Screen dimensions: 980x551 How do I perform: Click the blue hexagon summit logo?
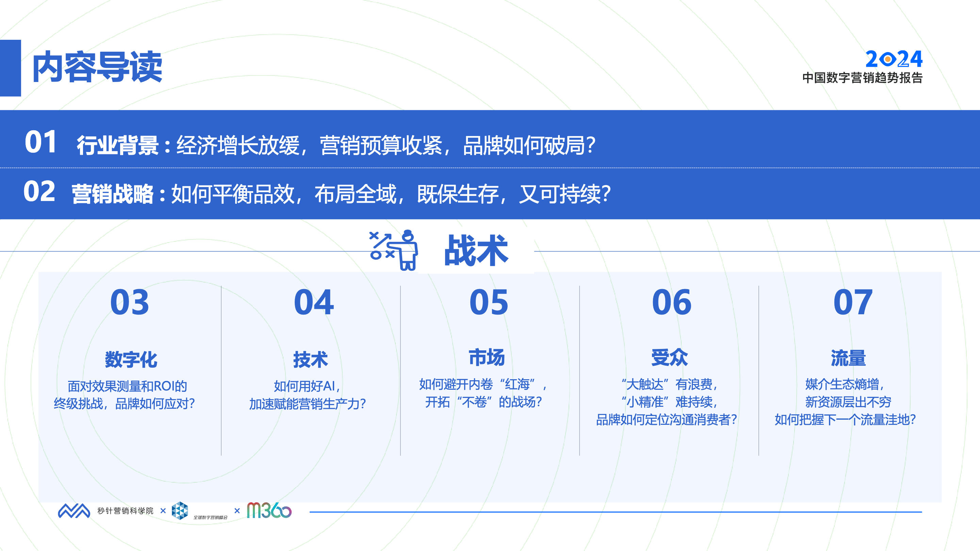point(180,510)
